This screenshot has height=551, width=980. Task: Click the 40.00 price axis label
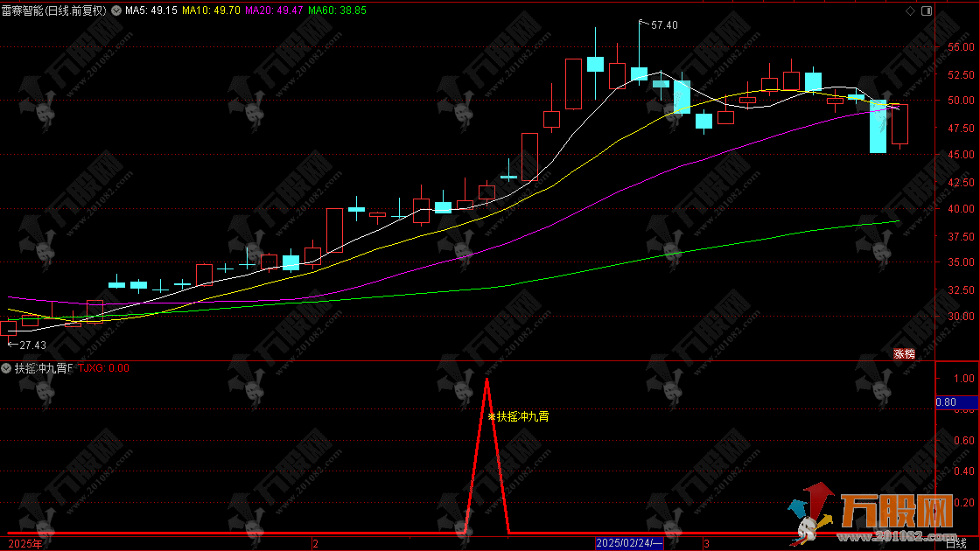point(962,209)
